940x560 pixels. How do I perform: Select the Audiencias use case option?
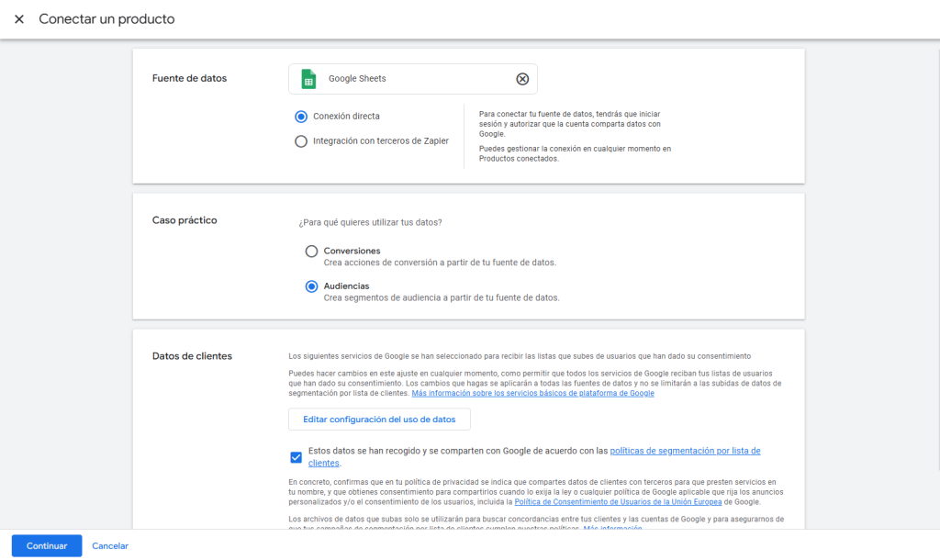pyautogui.click(x=312, y=286)
